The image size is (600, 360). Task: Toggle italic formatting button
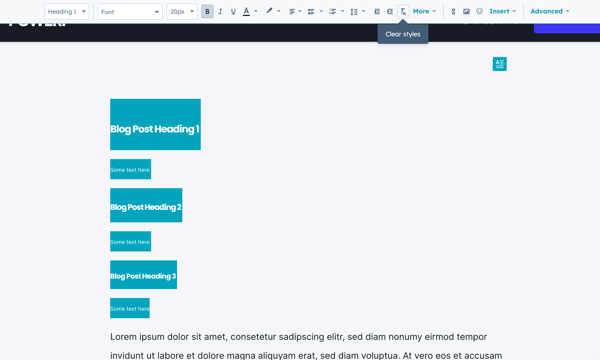click(x=220, y=11)
